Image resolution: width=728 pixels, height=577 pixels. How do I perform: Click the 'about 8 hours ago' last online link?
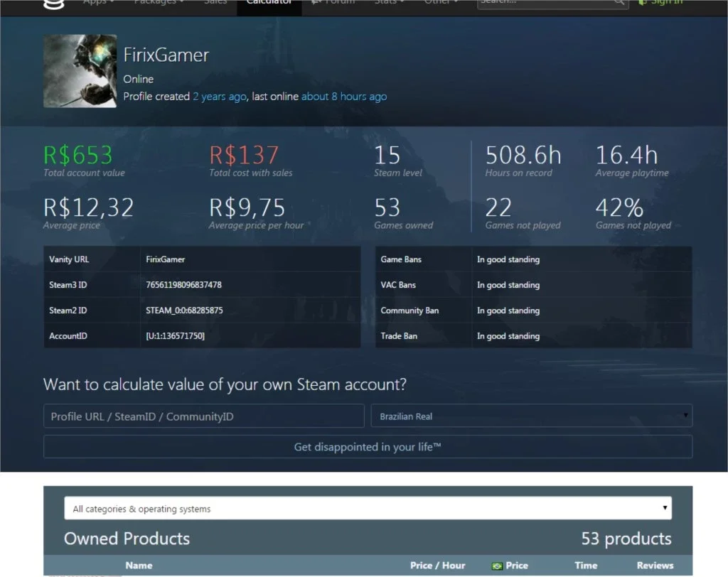click(x=344, y=97)
